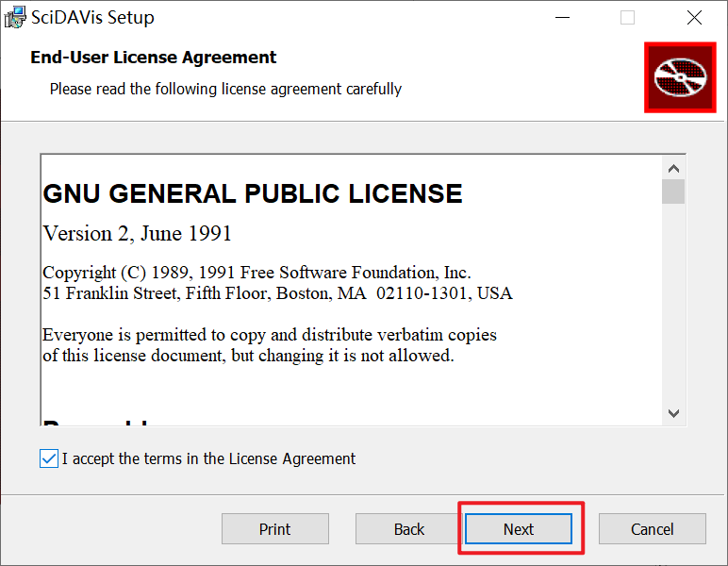Minimize the SciDAVis Setup window
This screenshot has height=566, width=728.
[x=562, y=18]
